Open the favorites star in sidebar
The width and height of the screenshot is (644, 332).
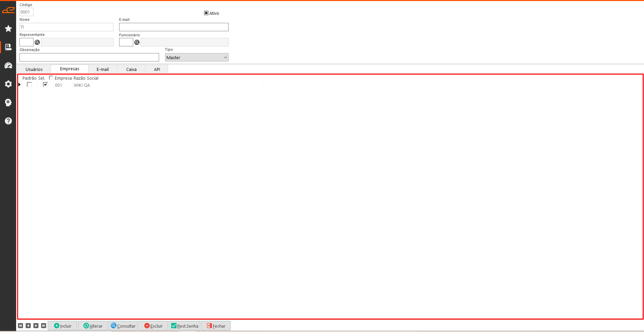(x=8, y=29)
